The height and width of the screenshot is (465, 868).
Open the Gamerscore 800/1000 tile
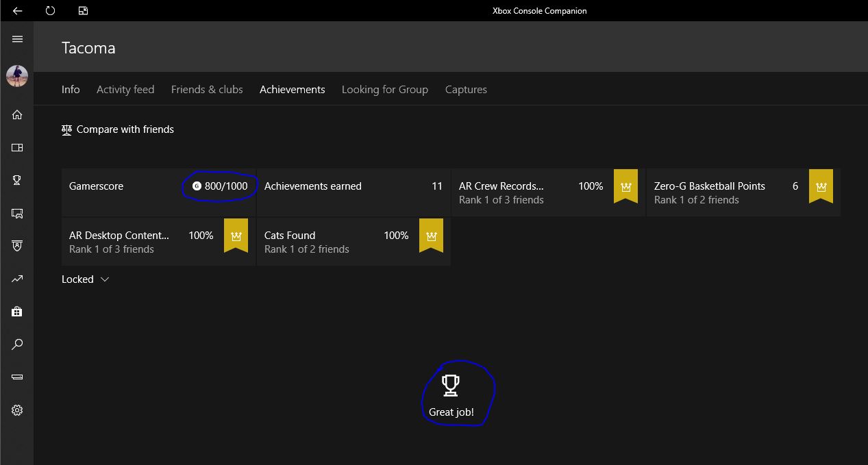tap(158, 192)
